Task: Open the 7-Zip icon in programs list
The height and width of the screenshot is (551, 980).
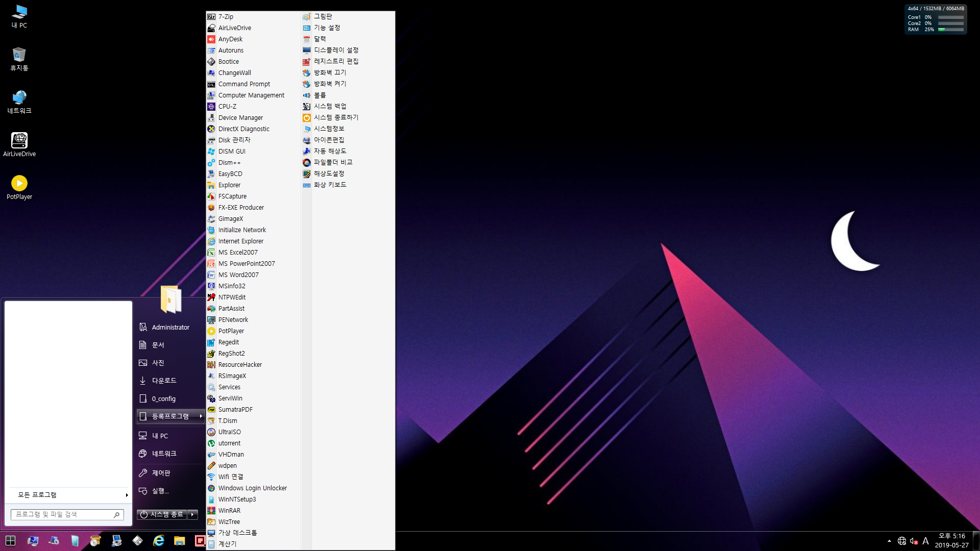Action: (211, 17)
